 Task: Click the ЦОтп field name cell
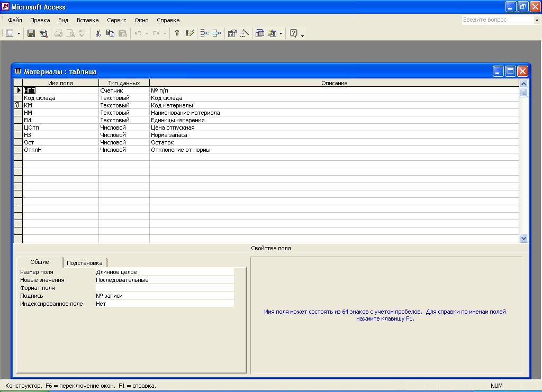tap(60, 127)
